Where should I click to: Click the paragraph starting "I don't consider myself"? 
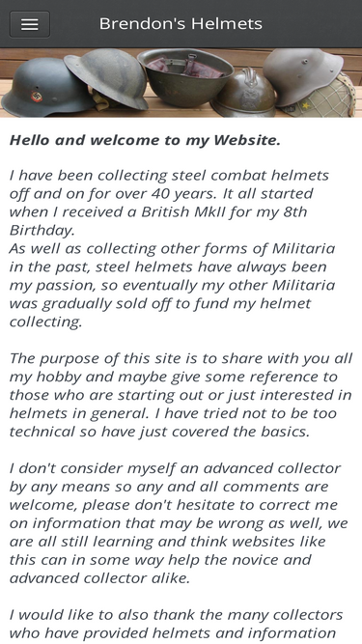click(x=179, y=523)
